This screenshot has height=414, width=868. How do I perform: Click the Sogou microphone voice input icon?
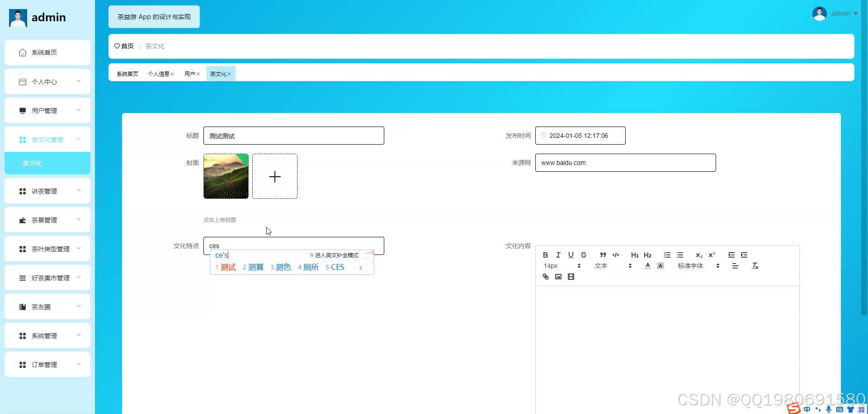[x=829, y=409]
